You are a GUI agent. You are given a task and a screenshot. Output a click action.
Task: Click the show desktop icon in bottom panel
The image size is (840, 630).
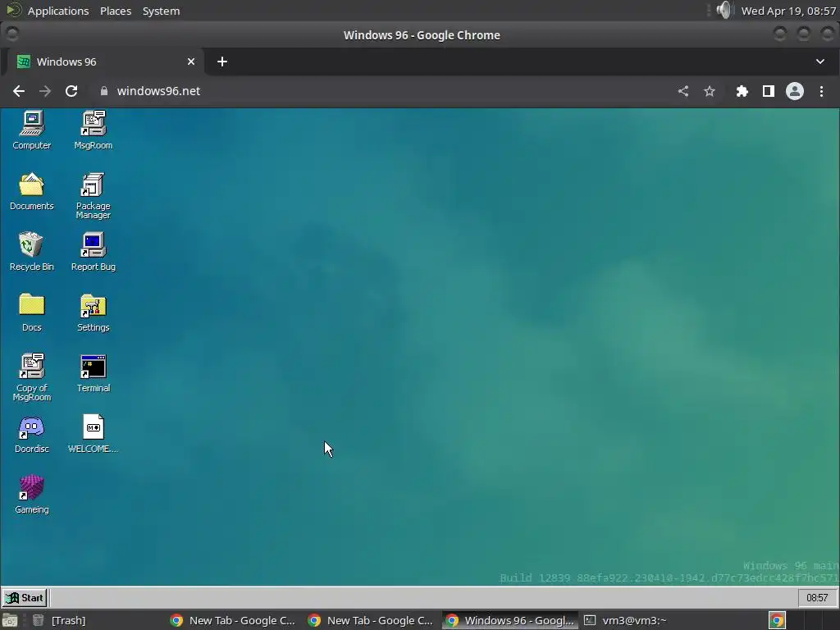point(10,620)
